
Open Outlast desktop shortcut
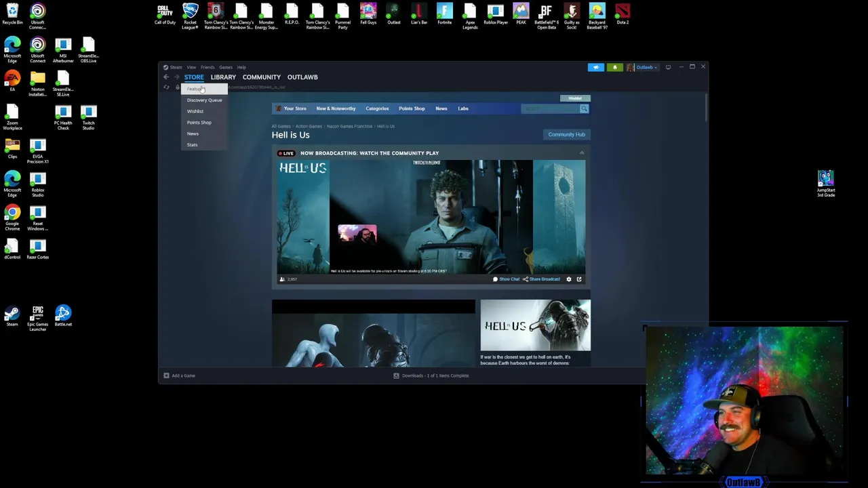393,15
